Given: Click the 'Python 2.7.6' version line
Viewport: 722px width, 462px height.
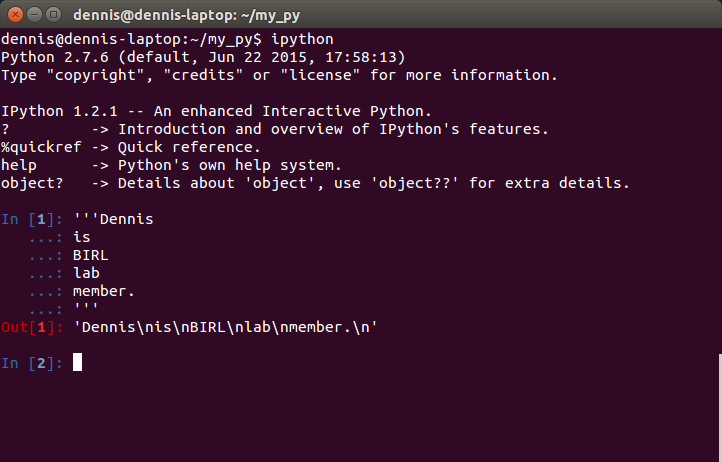Looking at the screenshot, I should pyautogui.click(x=203, y=57).
